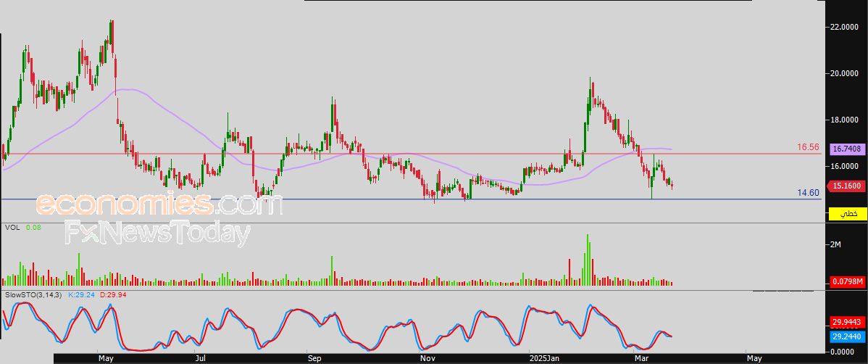Viewport: 868px width, 364px height.
Task: Click the 20.0000 price axis label
Action: point(843,73)
